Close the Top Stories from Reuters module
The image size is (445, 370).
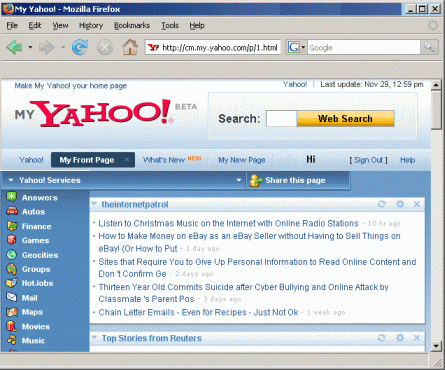tap(417, 338)
